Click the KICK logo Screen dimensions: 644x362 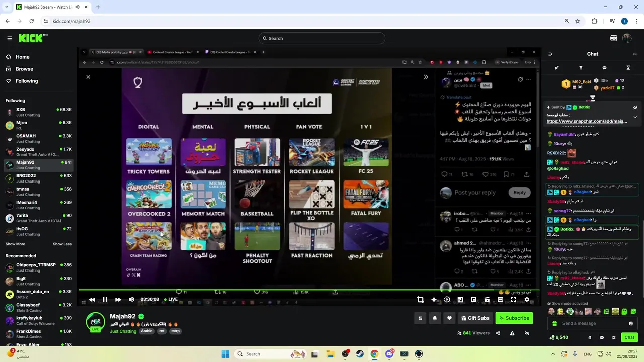click(x=33, y=38)
